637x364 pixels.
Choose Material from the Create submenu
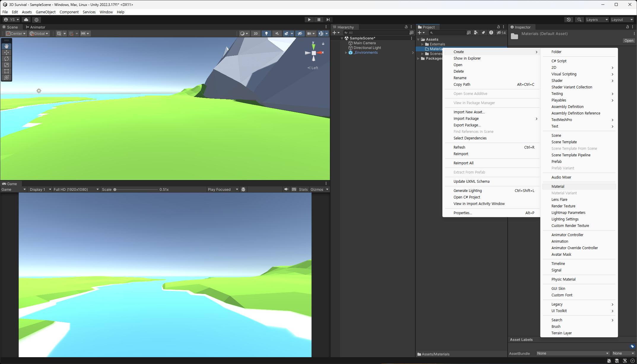[x=558, y=186]
